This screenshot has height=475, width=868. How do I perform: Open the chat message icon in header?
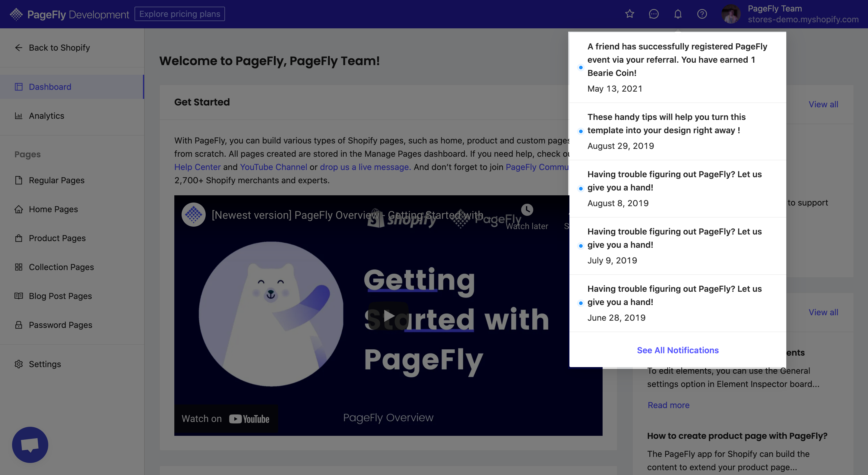tap(654, 14)
